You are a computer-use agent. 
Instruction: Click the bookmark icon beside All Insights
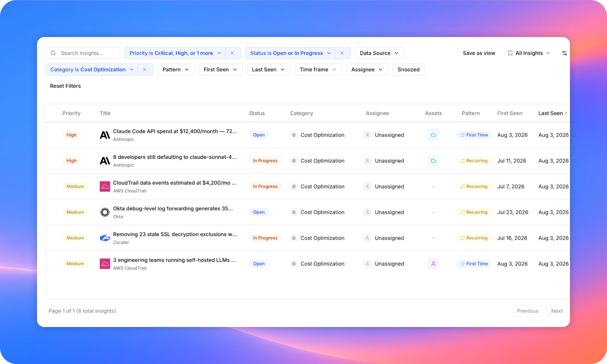510,53
